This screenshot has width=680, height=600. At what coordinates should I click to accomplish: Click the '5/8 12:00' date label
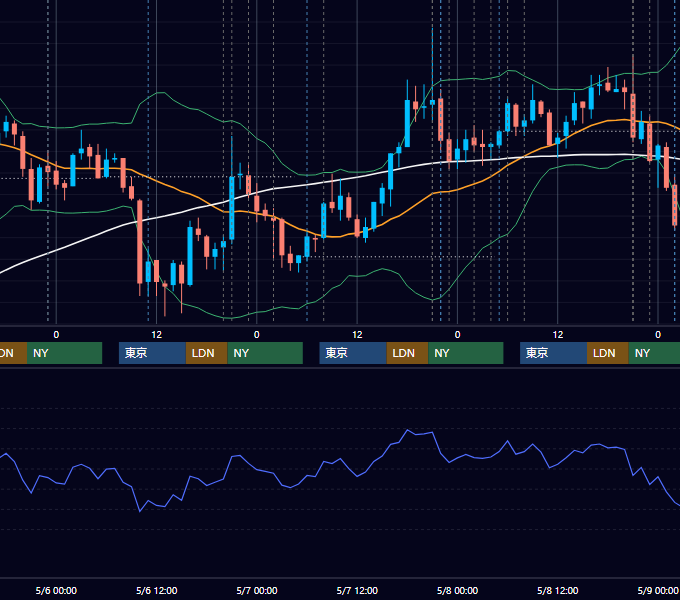click(x=557, y=590)
